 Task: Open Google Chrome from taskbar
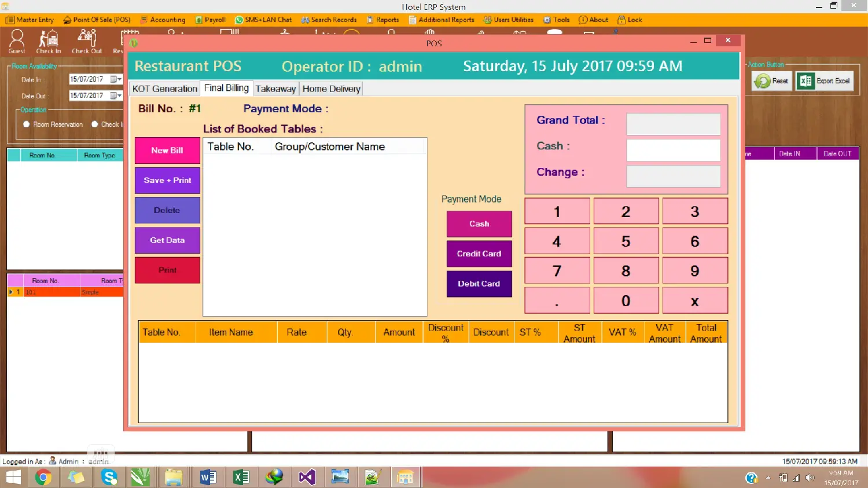pos(43,477)
